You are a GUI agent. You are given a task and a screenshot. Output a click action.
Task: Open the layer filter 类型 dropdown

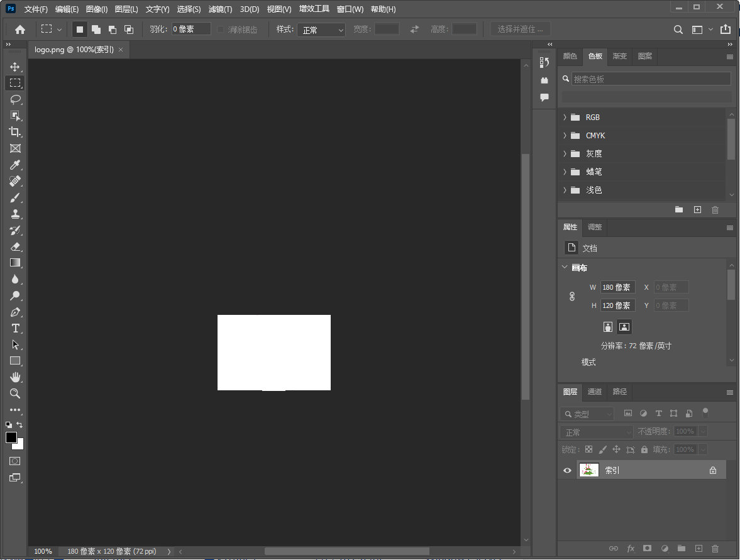tap(587, 414)
